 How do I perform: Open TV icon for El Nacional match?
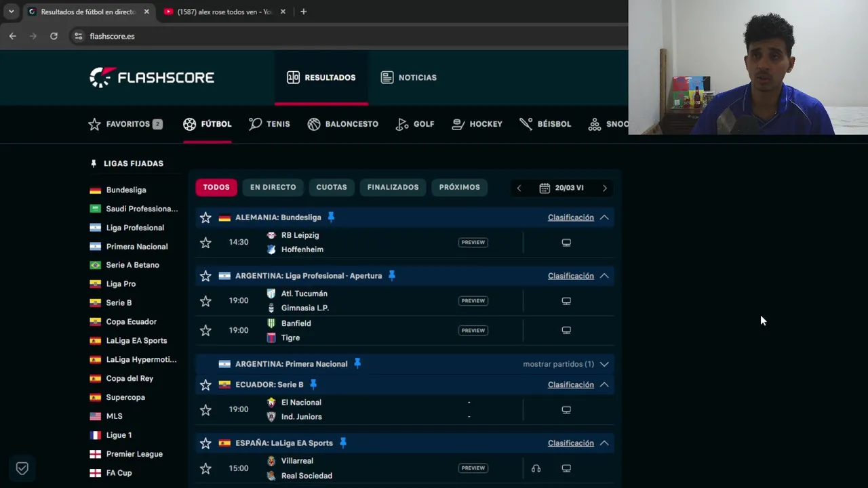(566, 410)
